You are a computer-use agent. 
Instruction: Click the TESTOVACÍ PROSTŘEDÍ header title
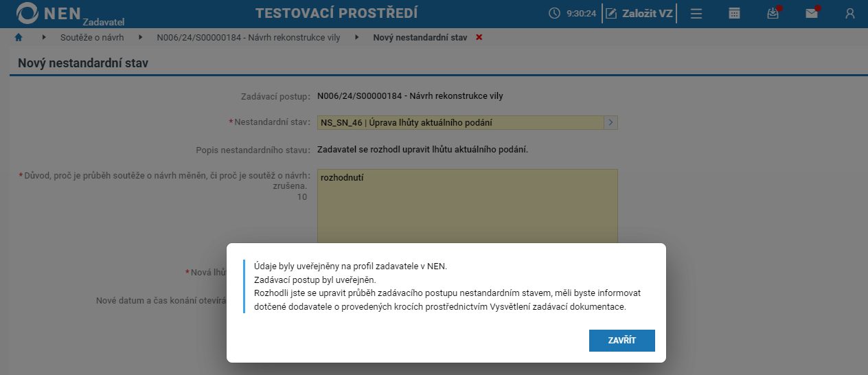coord(336,14)
